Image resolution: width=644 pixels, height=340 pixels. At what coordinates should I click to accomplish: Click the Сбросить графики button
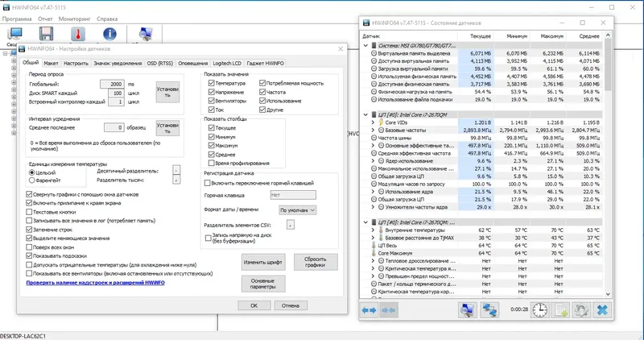316,262
